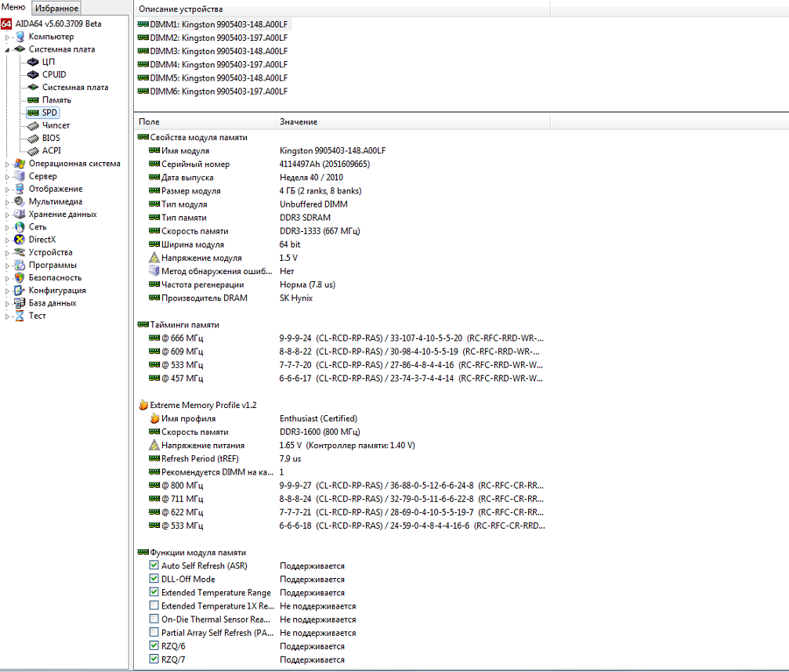
Task: Expand the Хранение данных tree node
Action: (7, 215)
